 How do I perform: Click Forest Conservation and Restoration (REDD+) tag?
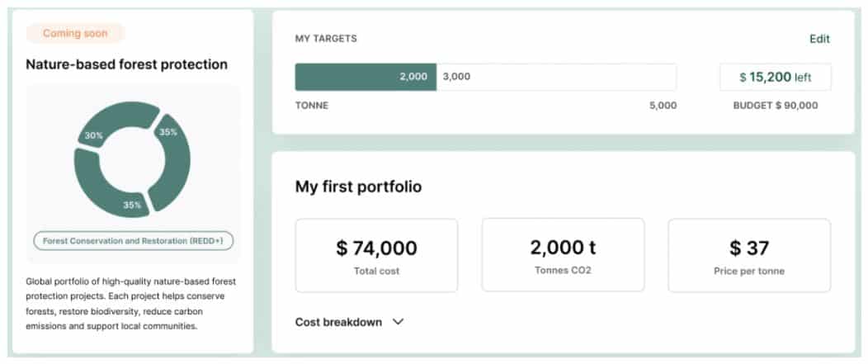click(133, 241)
